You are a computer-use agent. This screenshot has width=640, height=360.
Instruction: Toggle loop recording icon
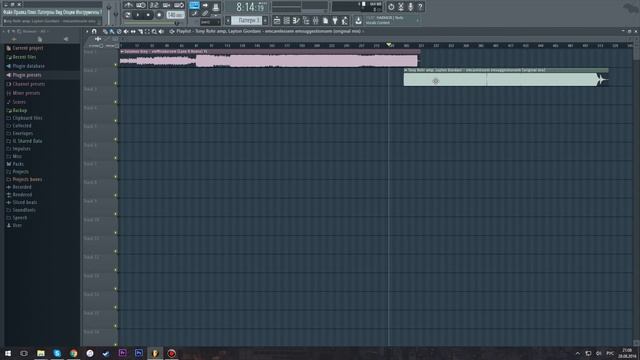tap(179, 5)
